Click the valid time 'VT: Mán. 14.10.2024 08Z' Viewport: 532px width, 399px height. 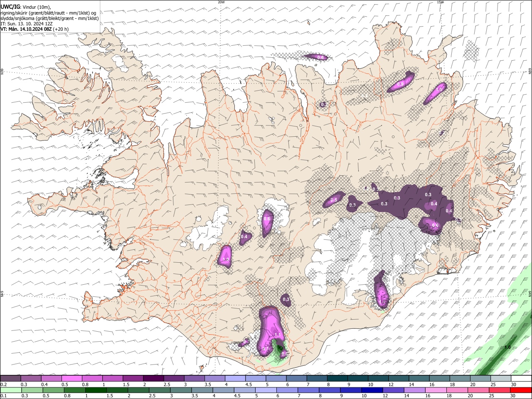point(26,29)
